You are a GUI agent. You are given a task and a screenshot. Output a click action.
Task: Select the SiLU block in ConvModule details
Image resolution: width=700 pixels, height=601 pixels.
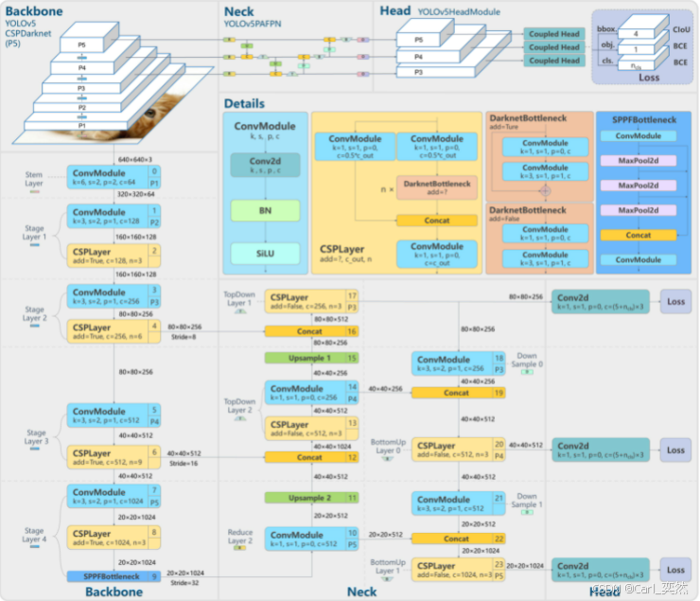265,253
